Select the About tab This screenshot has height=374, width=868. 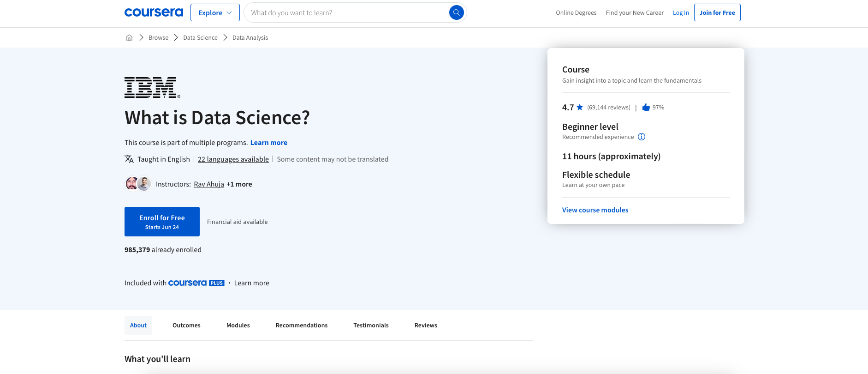pos(138,326)
